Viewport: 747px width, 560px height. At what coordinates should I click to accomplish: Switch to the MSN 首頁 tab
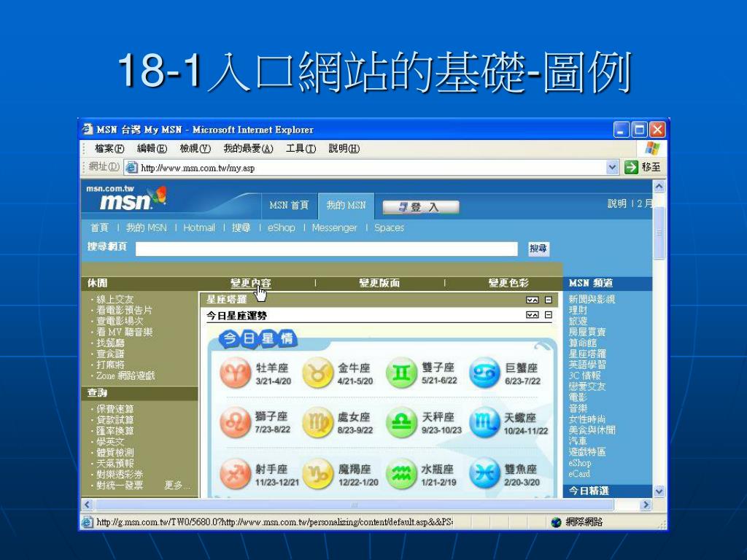coord(289,205)
